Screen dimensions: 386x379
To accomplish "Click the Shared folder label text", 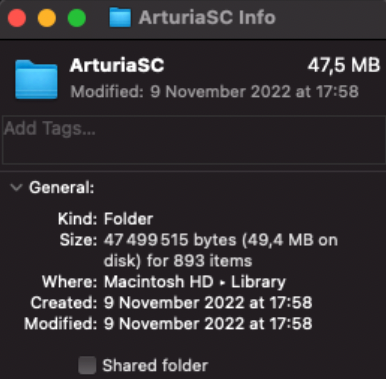I will pos(155,365).
